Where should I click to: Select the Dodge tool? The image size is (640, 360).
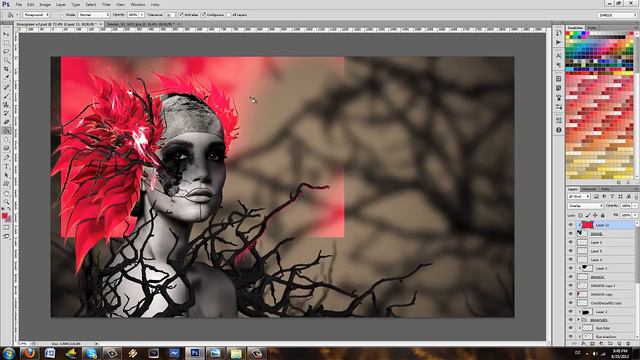6,149
